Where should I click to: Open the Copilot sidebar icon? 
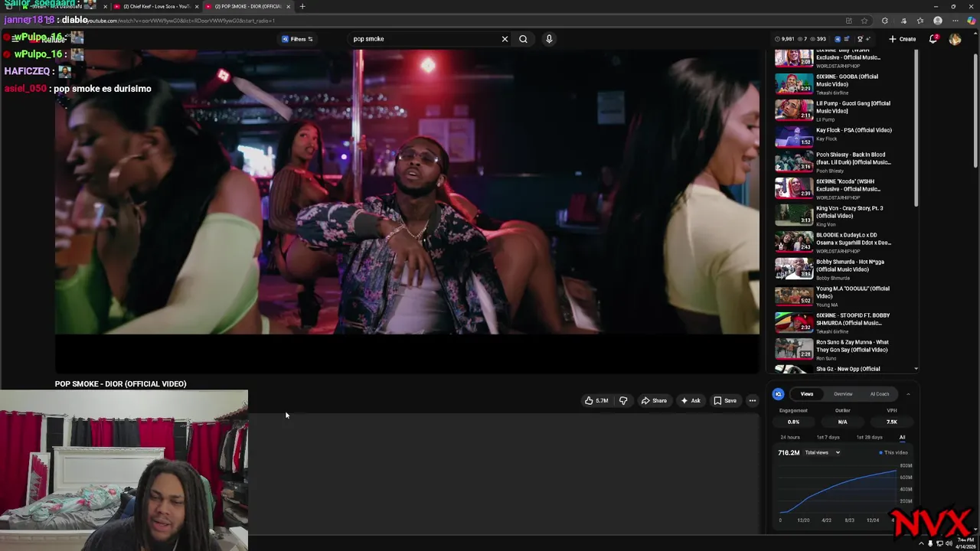point(972,21)
